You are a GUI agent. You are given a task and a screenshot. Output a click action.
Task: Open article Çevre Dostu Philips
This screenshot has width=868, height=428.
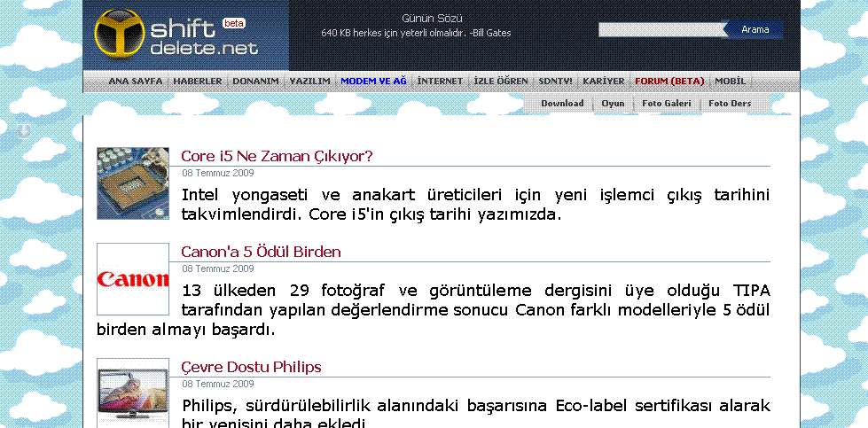[251, 367]
